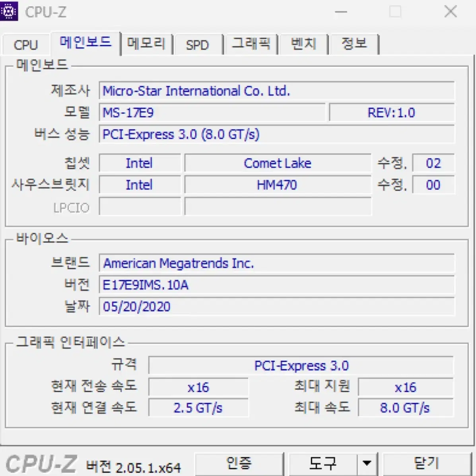This screenshot has width=476, height=476.
Task: Click the 8.0 GT/s max speed value
Action: (x=406, y=408)
